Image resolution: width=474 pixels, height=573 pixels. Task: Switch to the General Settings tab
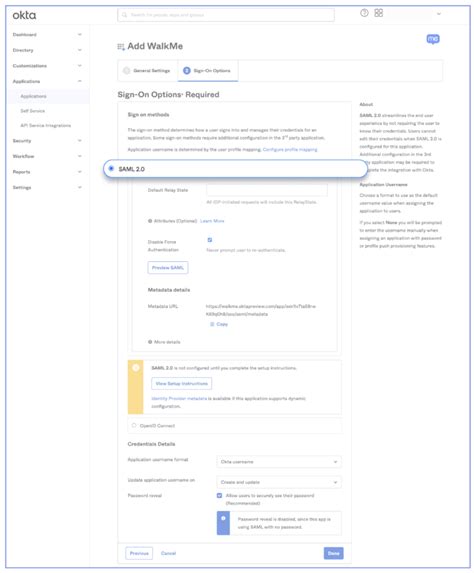coord(148,71)
